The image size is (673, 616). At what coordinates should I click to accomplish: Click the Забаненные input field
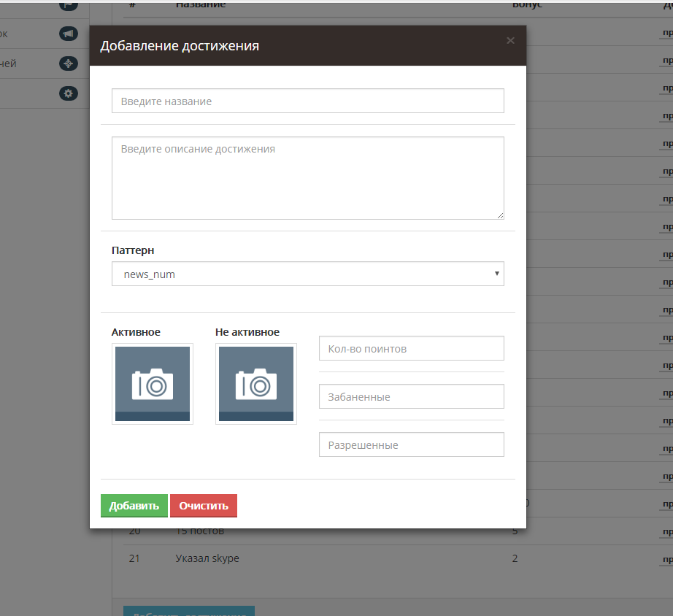(412, 396)
